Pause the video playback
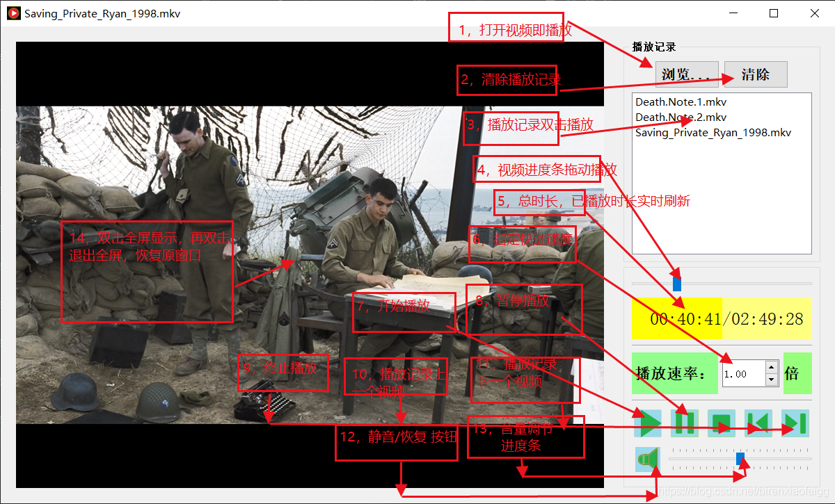The width and height of the screenshot is (835, 504). [x=685, y=423]
